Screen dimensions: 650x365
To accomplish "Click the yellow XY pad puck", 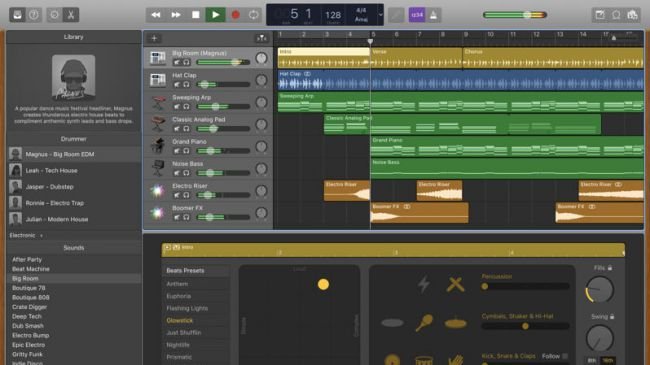I will (x=323, y=284).
